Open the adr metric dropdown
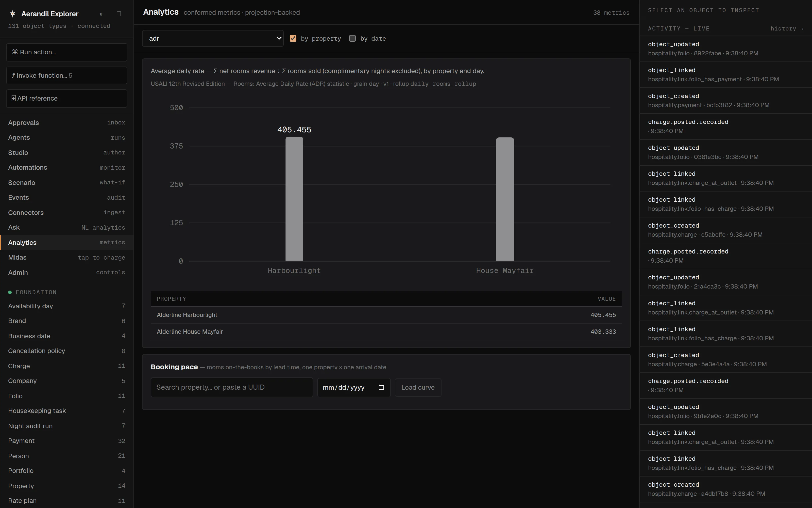The height and width of the screenshot is (508, 812). [213, 38]
